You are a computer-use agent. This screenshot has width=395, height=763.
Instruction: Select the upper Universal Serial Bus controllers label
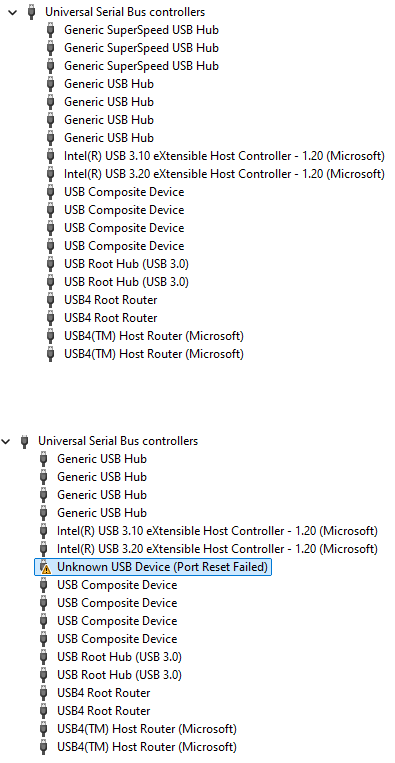125,12
